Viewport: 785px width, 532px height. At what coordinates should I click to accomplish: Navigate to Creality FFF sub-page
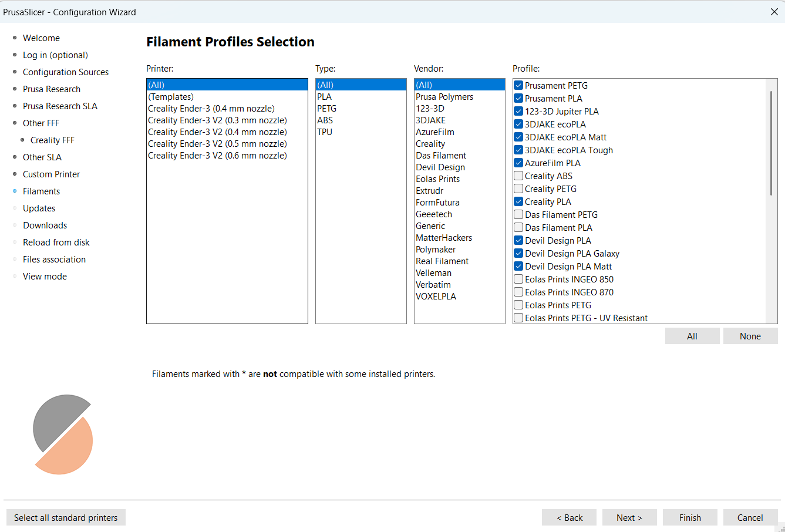[x=52, y=140]
